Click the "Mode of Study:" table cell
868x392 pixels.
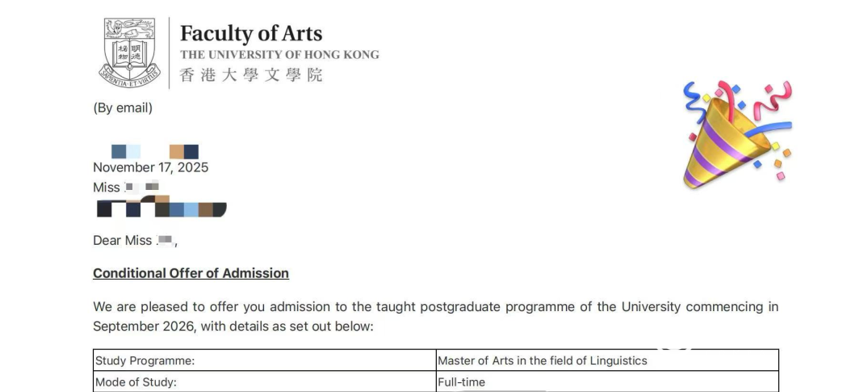[136, 382]
